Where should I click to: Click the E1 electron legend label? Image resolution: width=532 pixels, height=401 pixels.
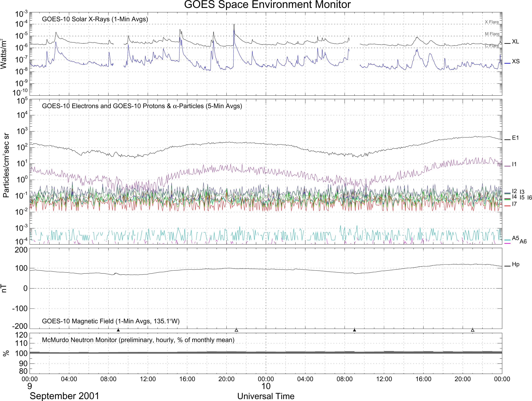(x=515, y=138)
